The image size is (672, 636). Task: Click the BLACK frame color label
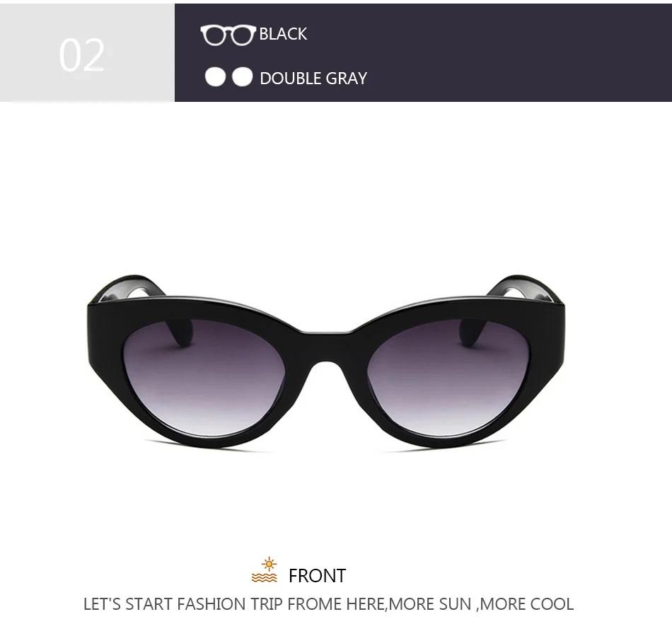click(x=283, y=34)
